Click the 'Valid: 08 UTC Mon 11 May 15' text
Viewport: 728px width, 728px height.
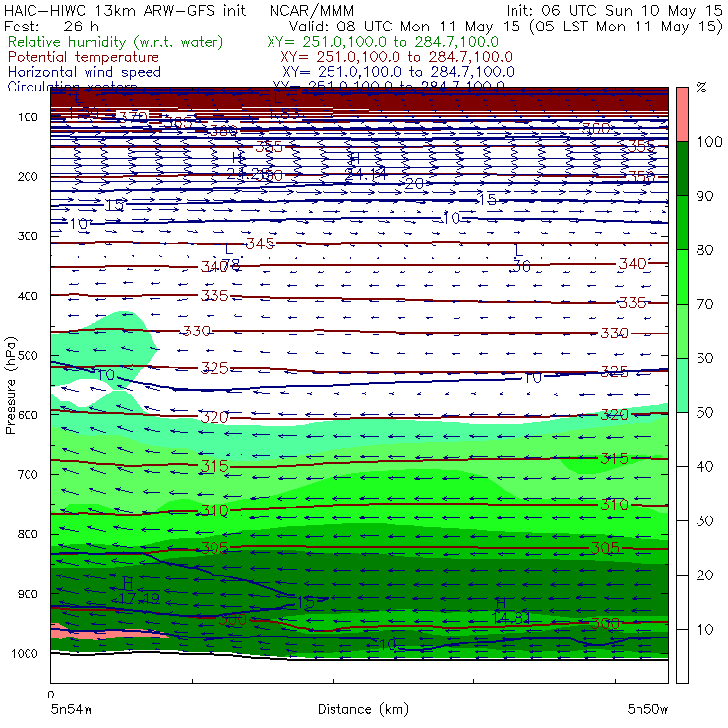coord(404,27)
